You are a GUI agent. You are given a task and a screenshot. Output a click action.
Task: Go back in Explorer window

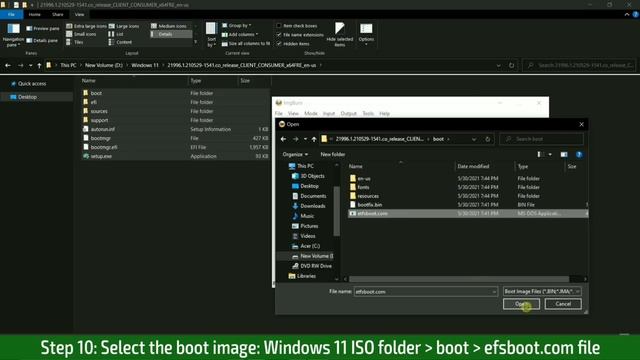[x=8, y=65]
